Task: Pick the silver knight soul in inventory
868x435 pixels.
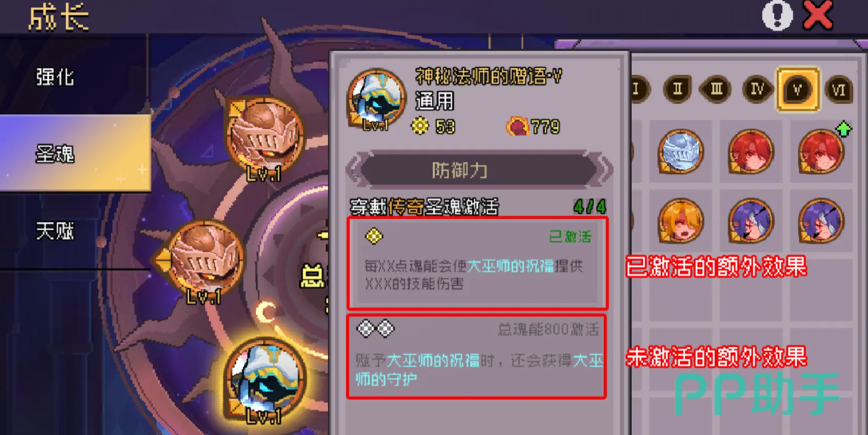Action: pos(681,151)
